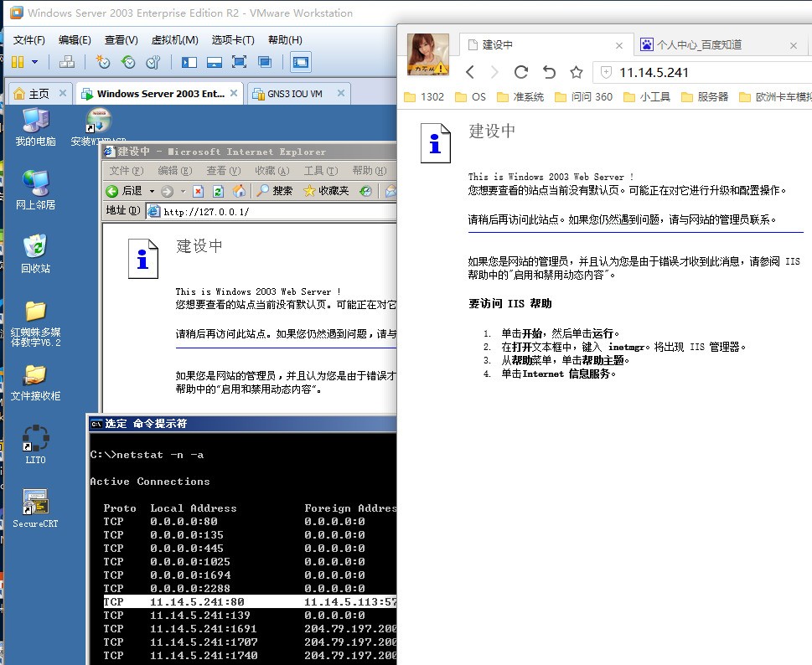Open Internet Explorer 收藏(A) menu
The height and width of the screenshot is (665, 812).
272,171
